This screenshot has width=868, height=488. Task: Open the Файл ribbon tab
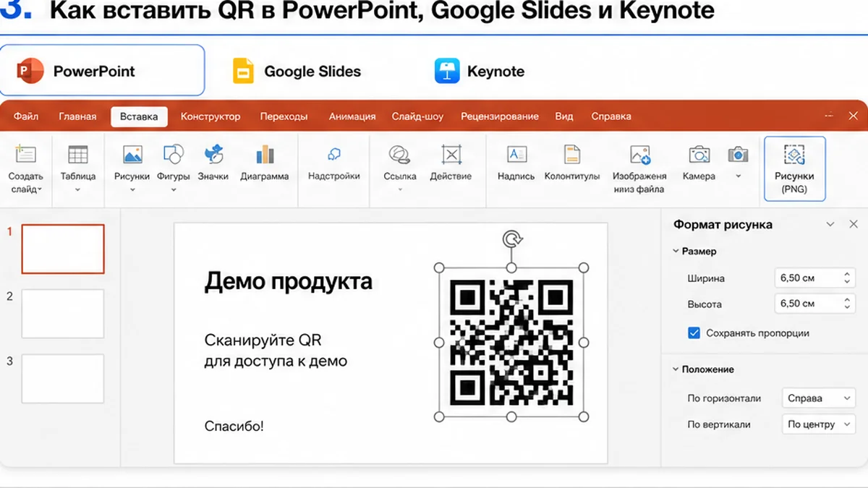click(26, 116)
